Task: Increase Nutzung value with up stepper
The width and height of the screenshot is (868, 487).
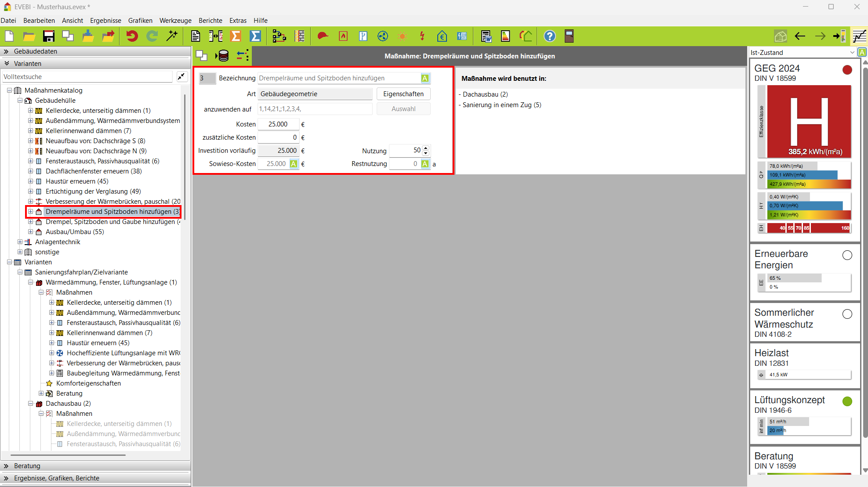Action: [x=425, y=148]
